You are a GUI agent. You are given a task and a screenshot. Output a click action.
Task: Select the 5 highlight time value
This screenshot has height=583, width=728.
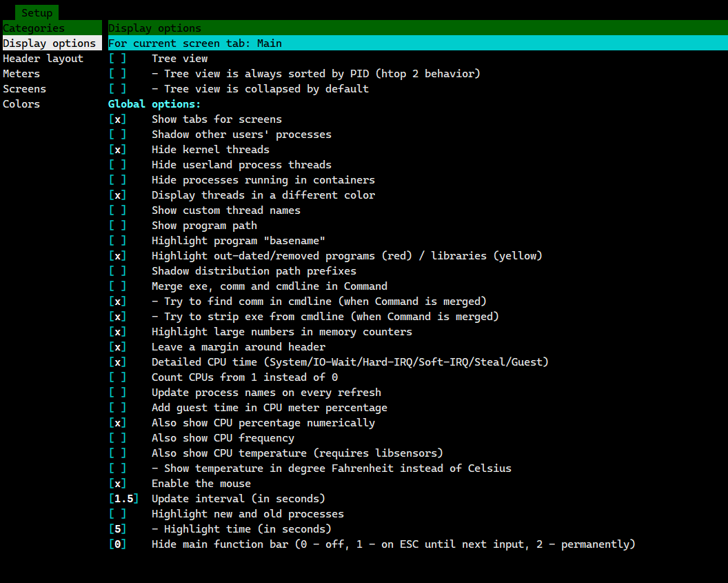coord(117,529)
